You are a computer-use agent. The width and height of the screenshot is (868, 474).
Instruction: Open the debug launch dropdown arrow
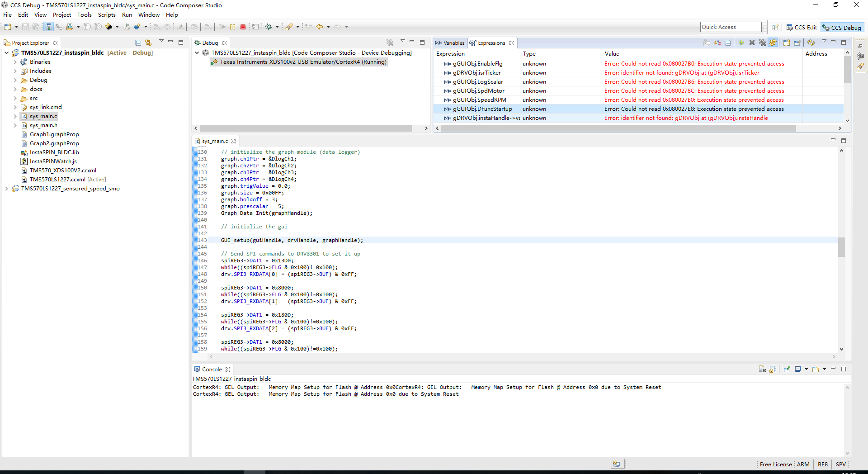[277, 27]
